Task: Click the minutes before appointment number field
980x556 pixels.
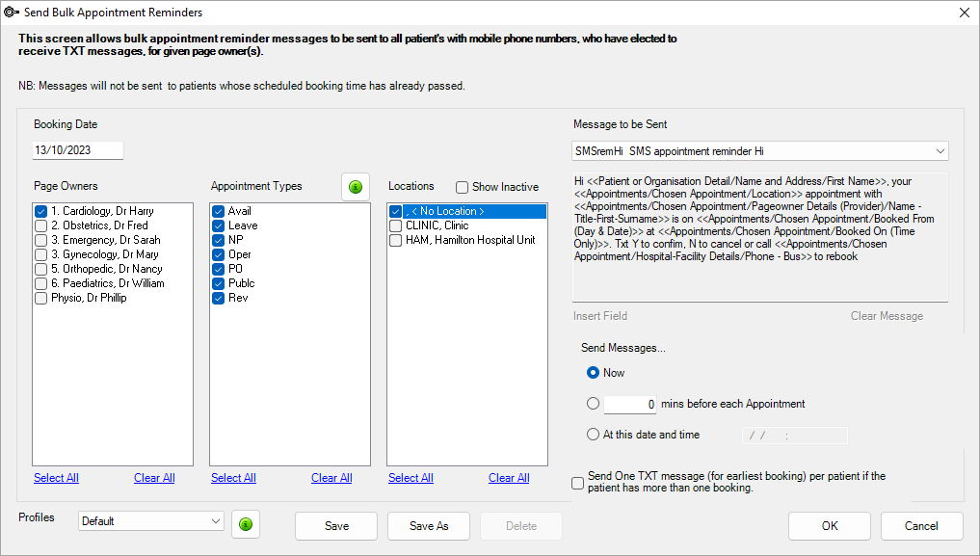Action: click(630, 404)
